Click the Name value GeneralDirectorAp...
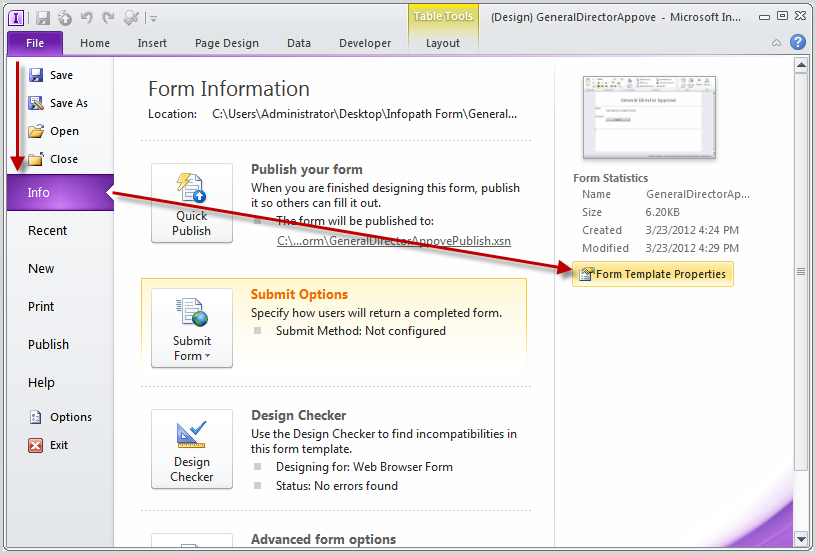Screen dimensions: 816x554 pyautogui.click(x=698, y=194)
